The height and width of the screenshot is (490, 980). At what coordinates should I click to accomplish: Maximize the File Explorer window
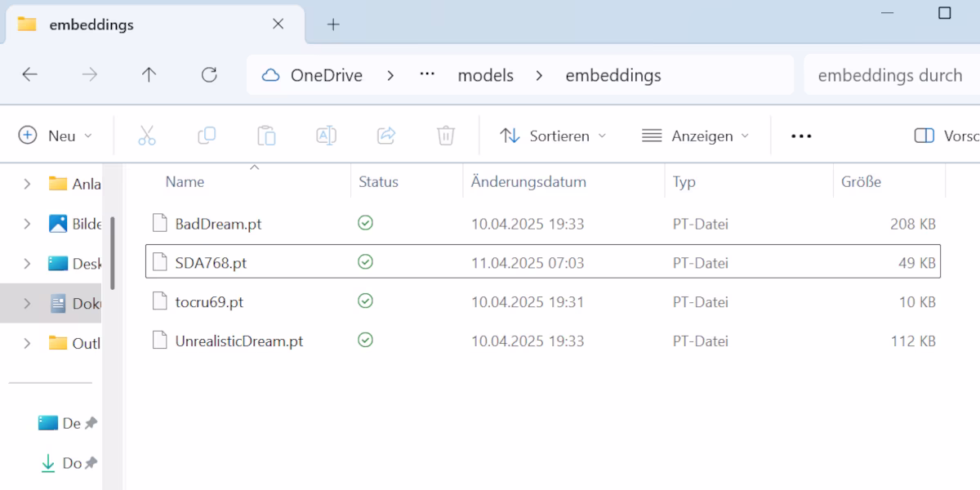[x=945, y=13]
